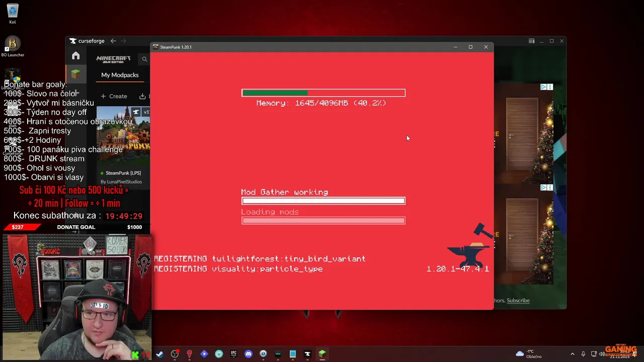Click the DONATE GOAL bar overlay

pyautogui.click(x=75, y=227)
